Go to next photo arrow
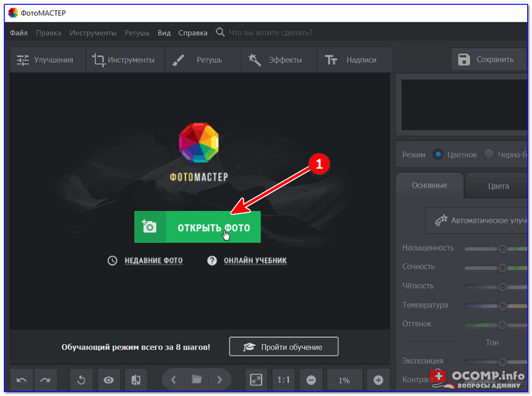The width and height of the screenshot is (532, 396). pos(220,380)
